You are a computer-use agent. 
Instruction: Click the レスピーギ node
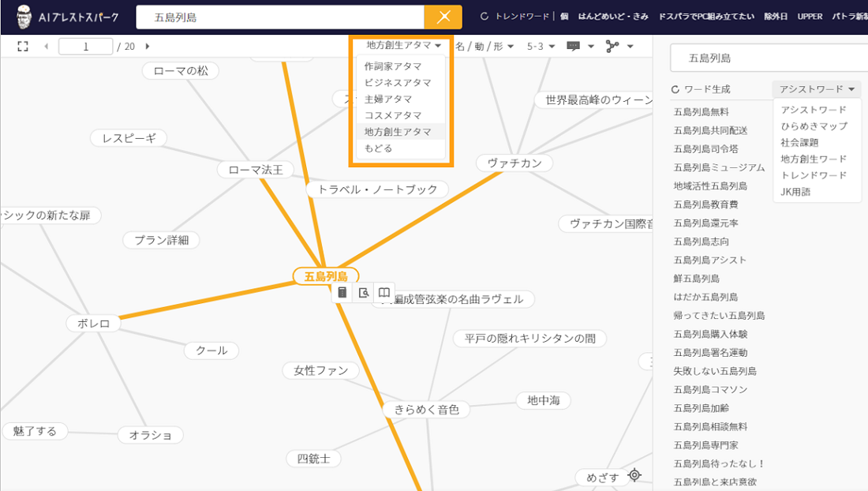click(129, 138)
